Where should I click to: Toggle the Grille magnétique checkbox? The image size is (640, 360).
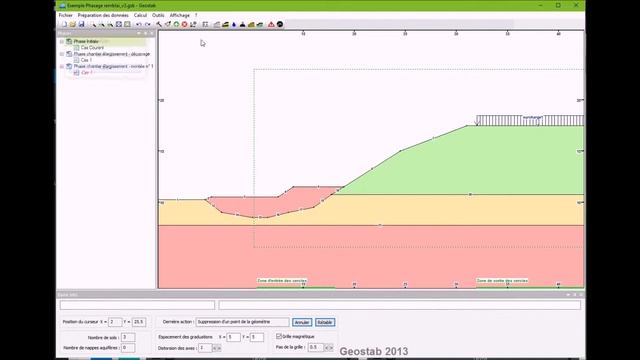tap(279, 336)
